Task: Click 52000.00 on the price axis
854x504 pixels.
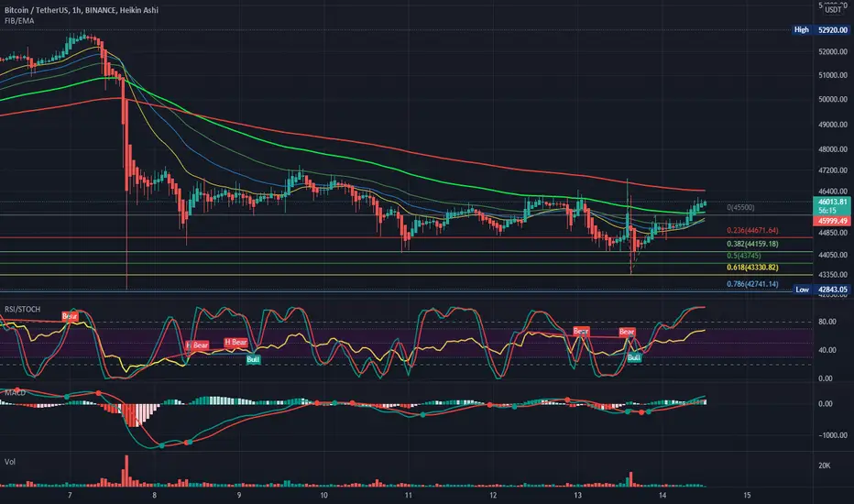Action: point(833,51)
